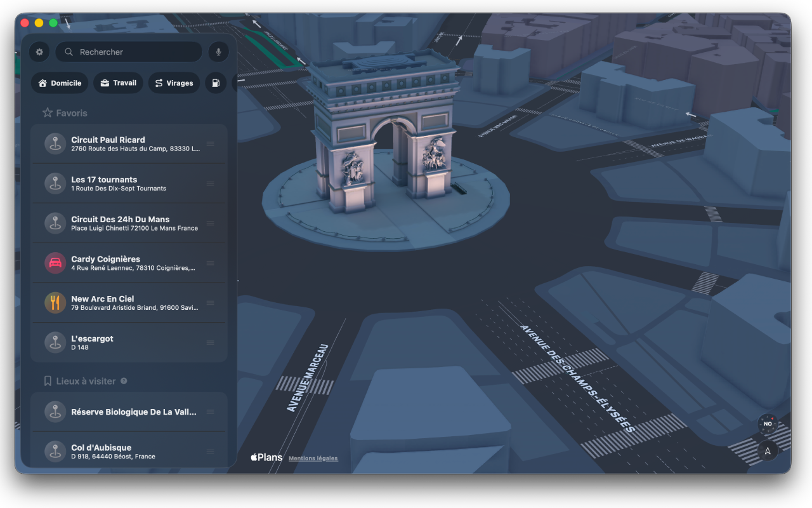
Task: Click the reorder handle of New Arc En Ciel
Action: point(210,303)
